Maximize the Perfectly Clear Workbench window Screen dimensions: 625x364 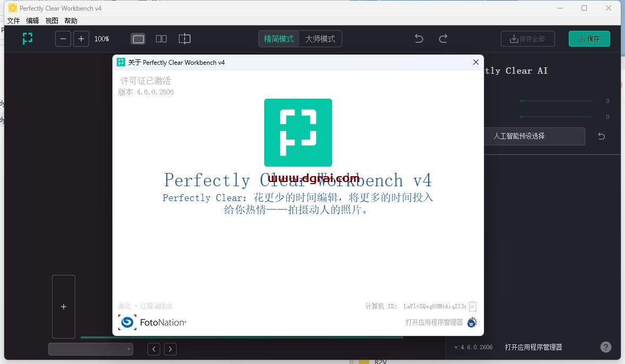click(584, 8)
